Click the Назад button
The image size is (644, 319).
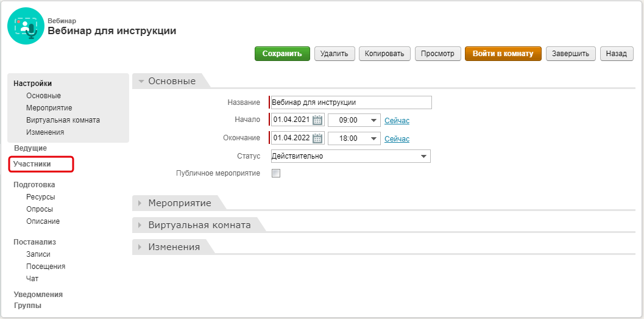617,54
